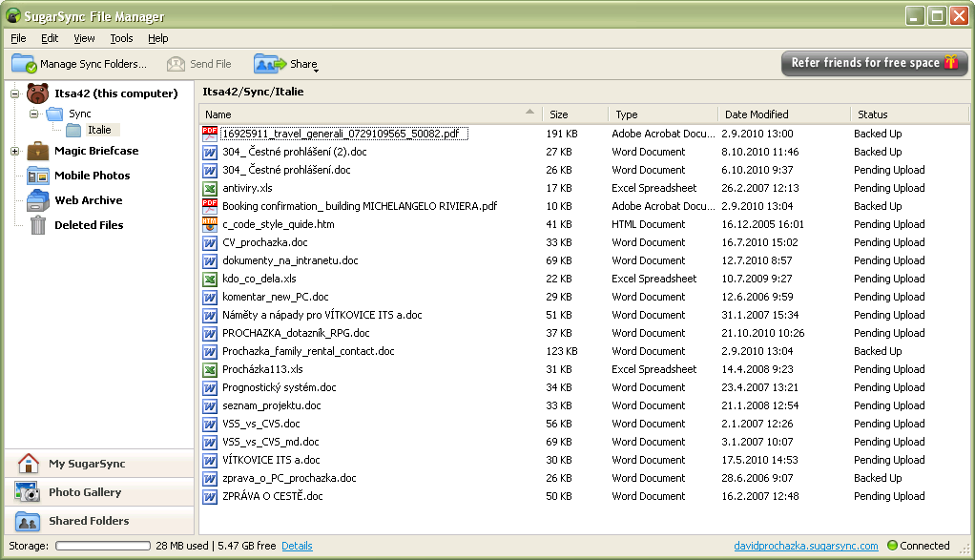Screen dimensions: 975x560
Task: Click the bear avatar for Itsa42
Action: tap(37, 93)
